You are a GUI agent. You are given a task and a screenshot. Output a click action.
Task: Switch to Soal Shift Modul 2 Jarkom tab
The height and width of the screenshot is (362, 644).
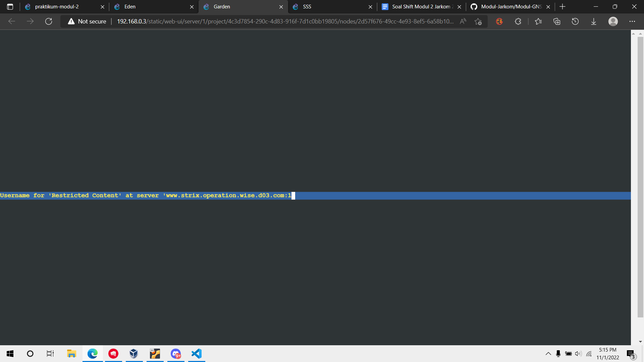point(421,7)
